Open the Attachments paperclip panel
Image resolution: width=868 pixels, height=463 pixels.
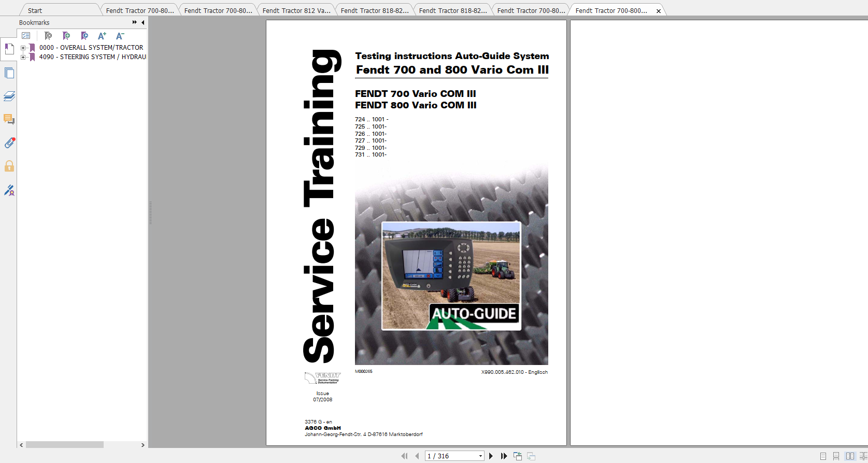9,143
